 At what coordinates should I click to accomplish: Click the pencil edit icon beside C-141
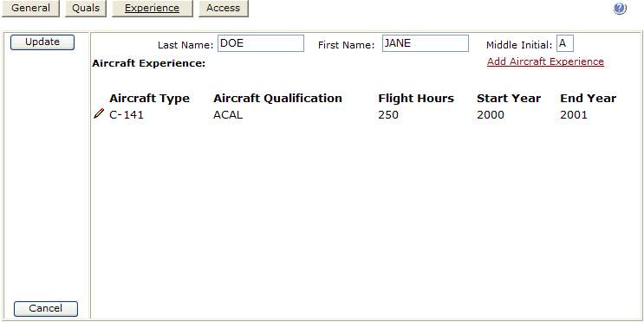click(x=99, y=113)
